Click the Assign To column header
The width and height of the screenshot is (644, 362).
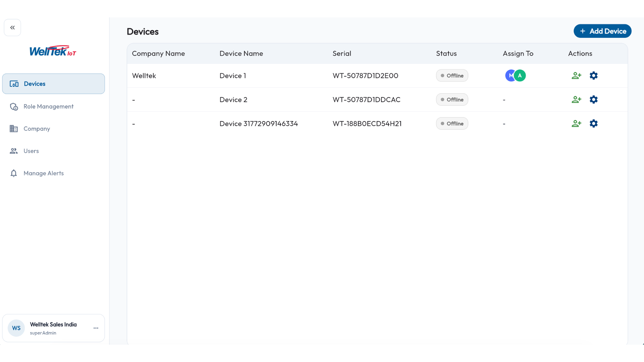[518, 54]
